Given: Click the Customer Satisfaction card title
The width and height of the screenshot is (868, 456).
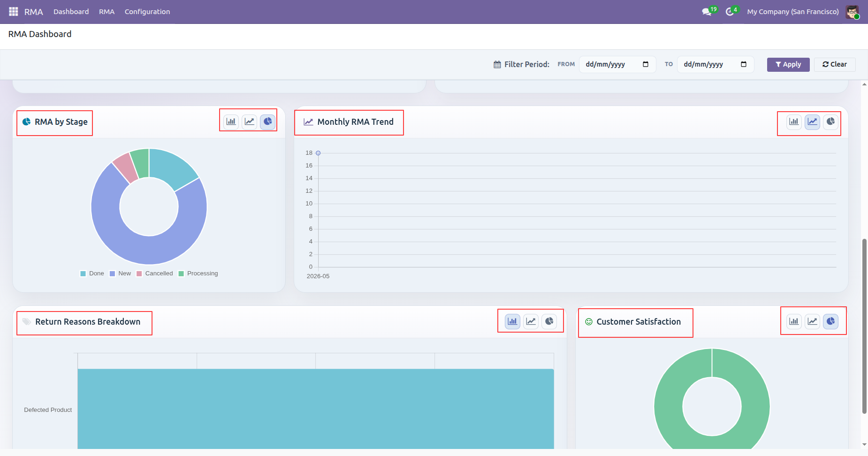Looking at the screenshot, I should tap(639, 322).
